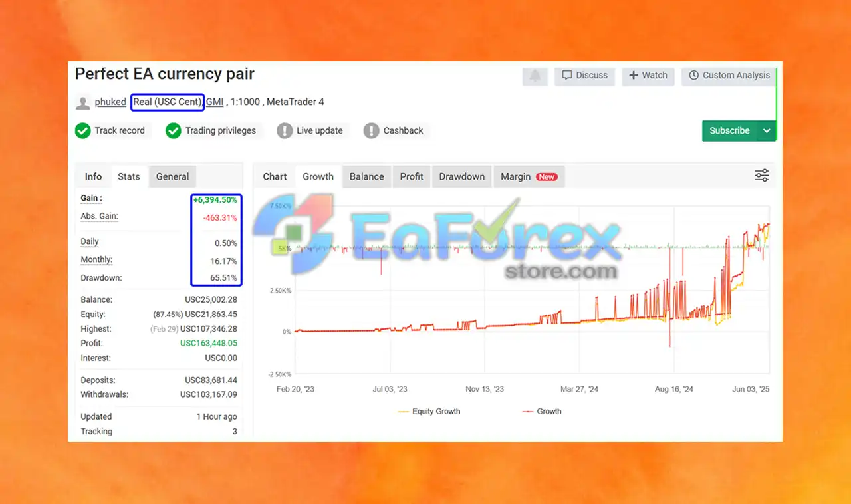Open the GMI broker link

[215, 102]
